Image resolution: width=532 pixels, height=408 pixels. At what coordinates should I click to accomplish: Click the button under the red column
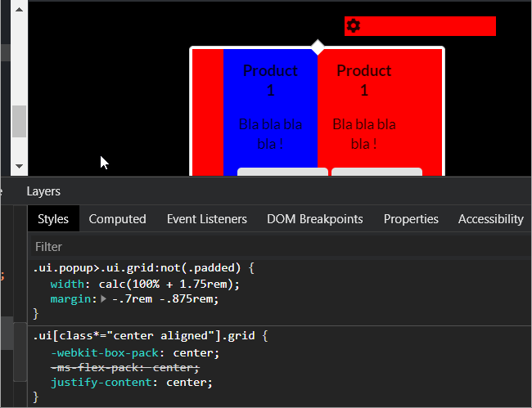[376, 172]
